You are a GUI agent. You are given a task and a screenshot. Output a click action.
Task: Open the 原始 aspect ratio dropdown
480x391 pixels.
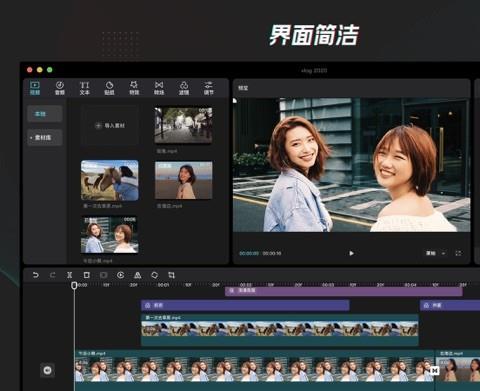[x=435, y=253]
